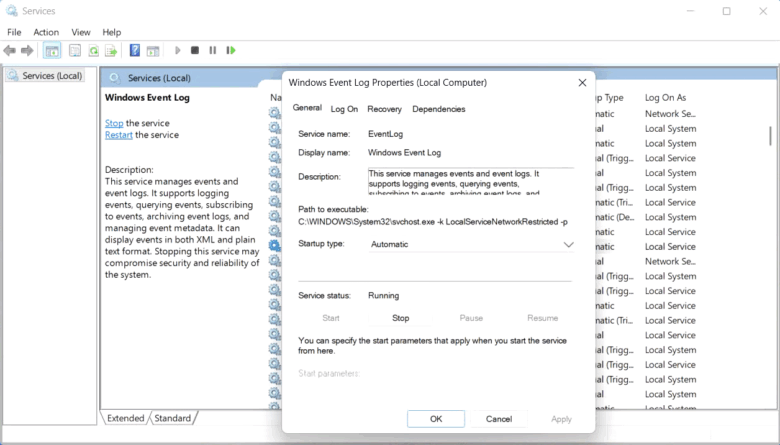Switch to the Log On tab
The image size is (780, 445).
click(344, 109)
